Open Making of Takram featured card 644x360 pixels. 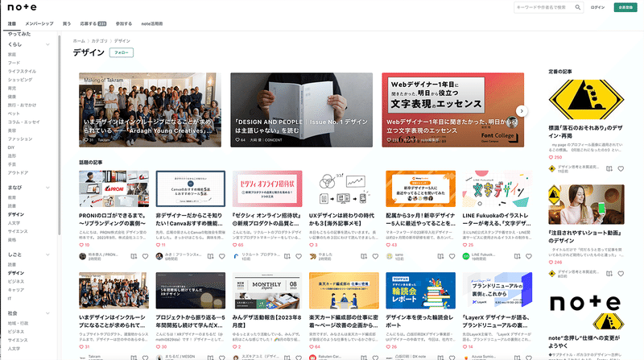point(150,110)
